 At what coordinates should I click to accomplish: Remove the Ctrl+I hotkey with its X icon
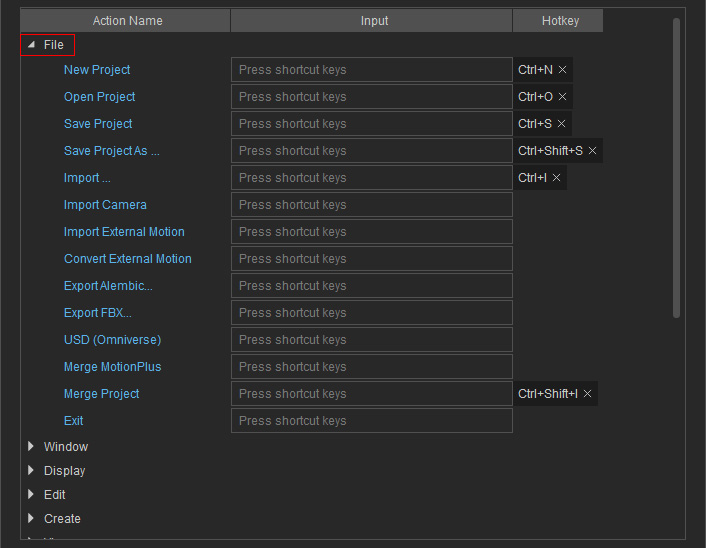click(x=557, y=178)
